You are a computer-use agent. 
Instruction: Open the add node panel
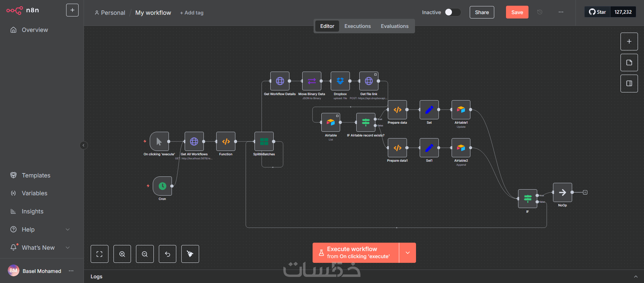tap(629, 41)
